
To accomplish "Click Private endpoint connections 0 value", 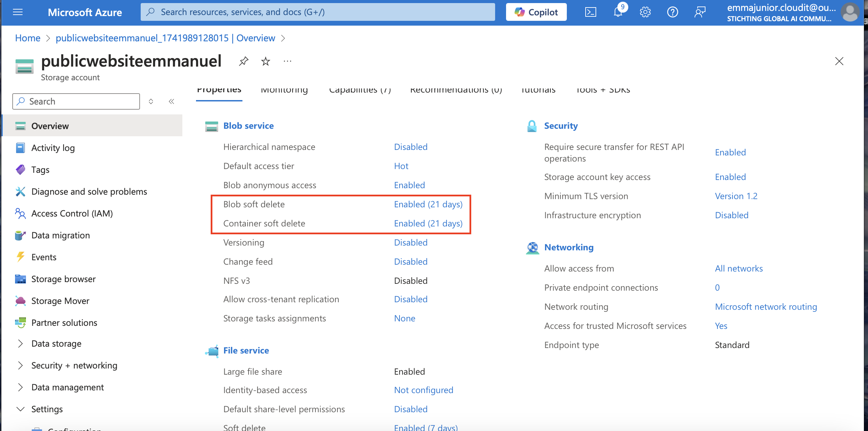I will click(717, 288).
